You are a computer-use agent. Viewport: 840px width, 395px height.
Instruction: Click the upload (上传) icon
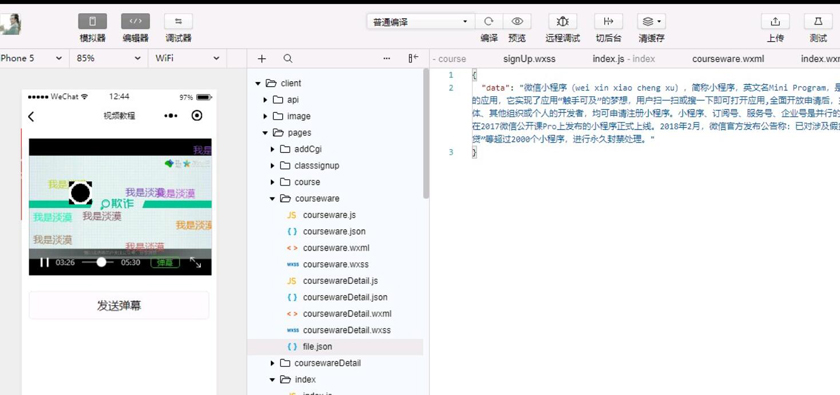click(x=775, y=21)
